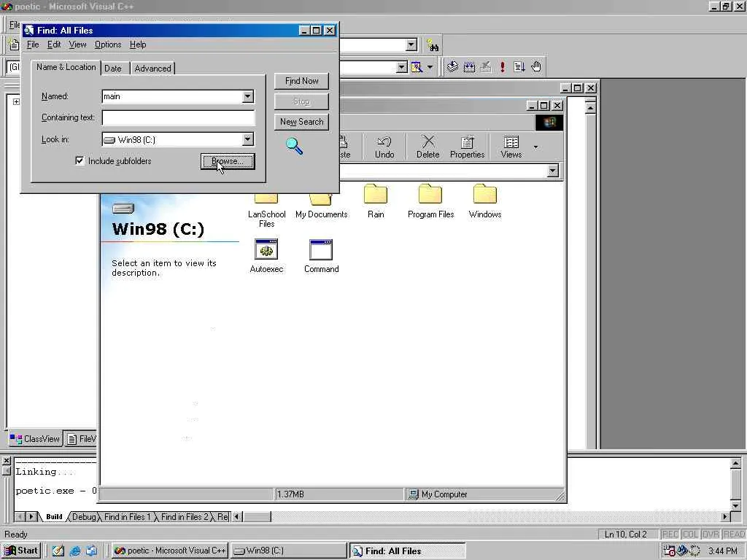Viewport: 747px width, 560px height.
Task: Expand the workspace tree plus node
Action: click(16, 101)
